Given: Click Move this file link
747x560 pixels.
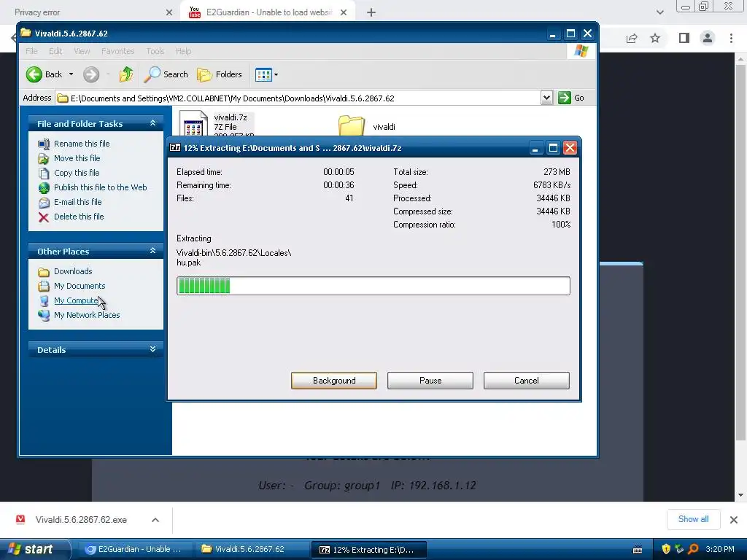Looking at the screenshot, I should pyautogui.click(x=77, y=158).
